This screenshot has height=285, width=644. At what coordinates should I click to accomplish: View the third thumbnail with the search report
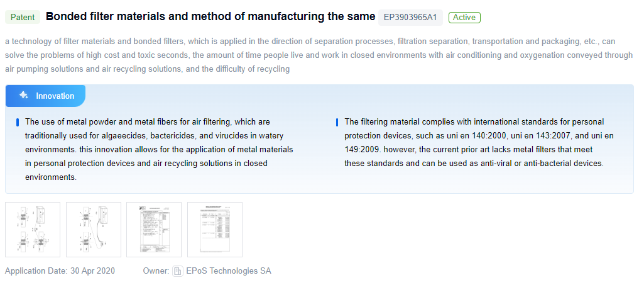point(154,229)
